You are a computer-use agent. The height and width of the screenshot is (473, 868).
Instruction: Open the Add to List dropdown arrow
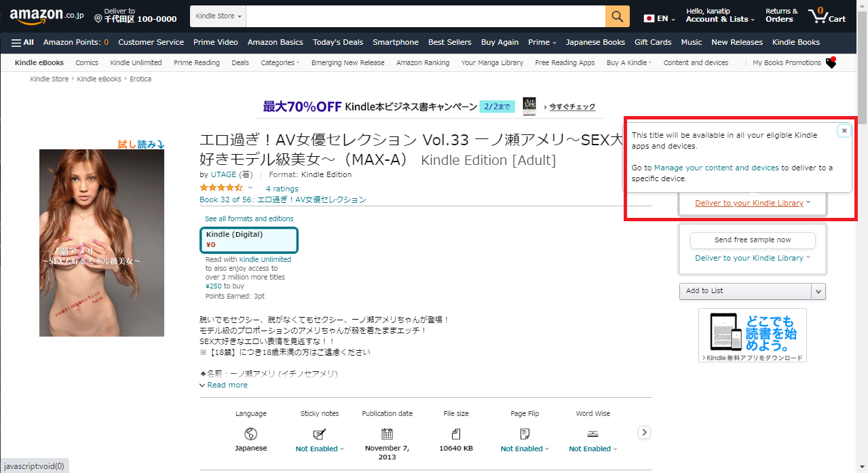(x=819, y=291)
